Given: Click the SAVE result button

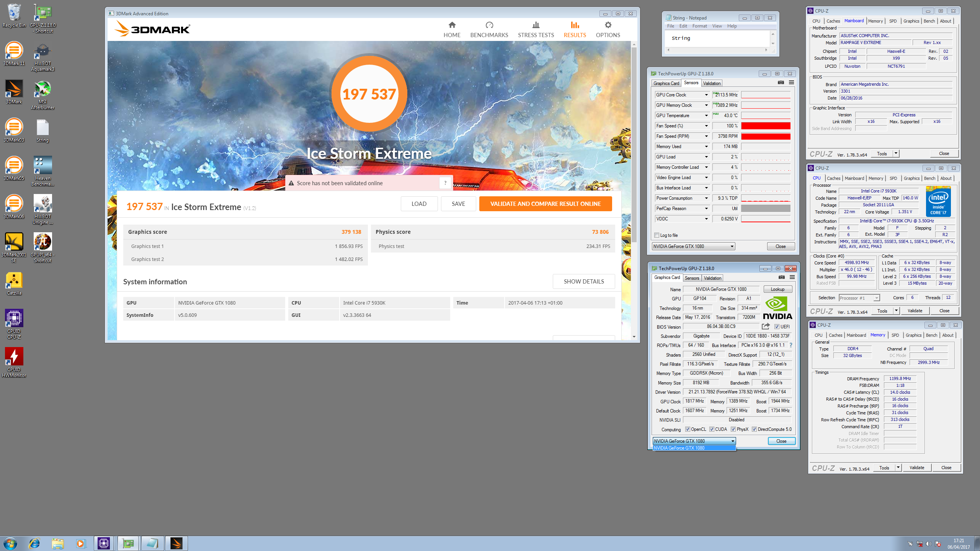Looking at the screenshot, I should [458, 204].
